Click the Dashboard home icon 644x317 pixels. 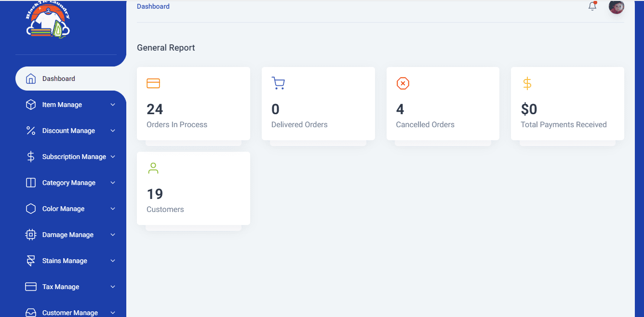coord(31,79)
